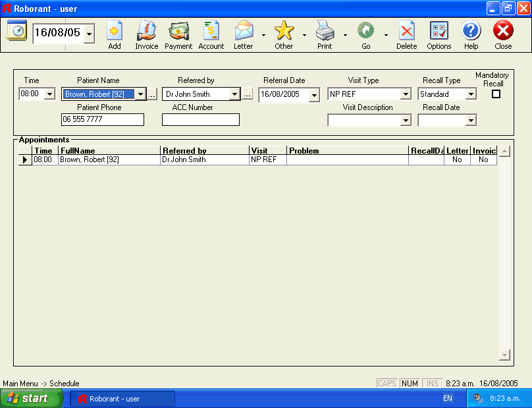532x408 pixels.
Task: Click the Brown, Robert [92] table cell
Action: [109, 160]
